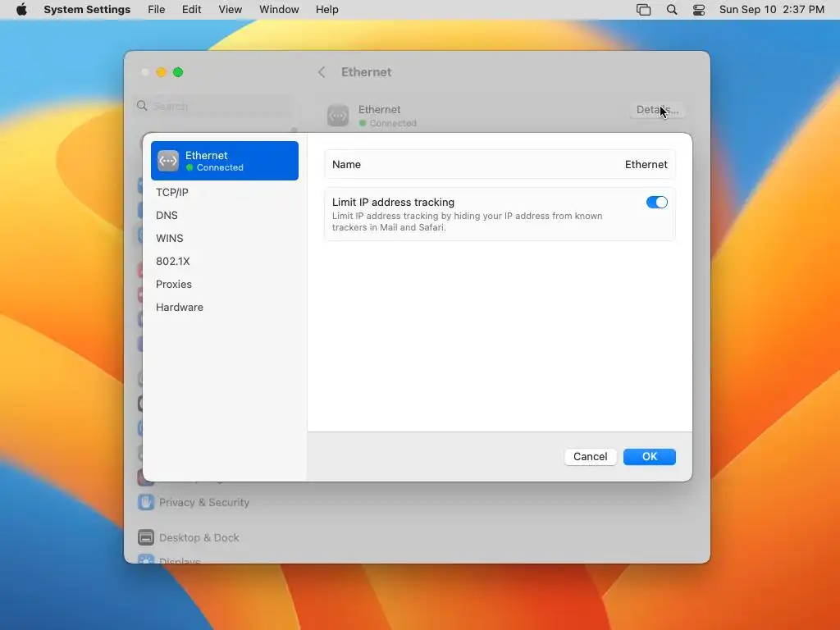The width and height of the screenshot is (840, 630).
Task: Click the Ethernet name value field
Action: [646, 164]
